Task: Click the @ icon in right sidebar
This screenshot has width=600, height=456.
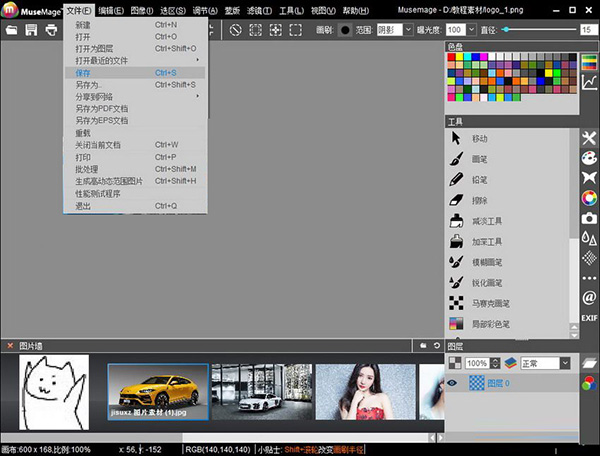Action: tap(589, 297)
